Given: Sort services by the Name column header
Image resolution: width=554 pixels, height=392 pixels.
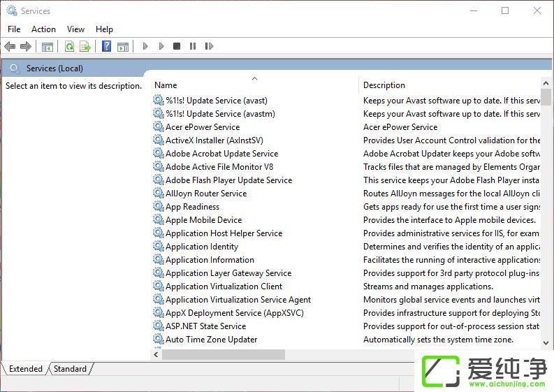Looking at the screenshot, I should coord(166,85).
